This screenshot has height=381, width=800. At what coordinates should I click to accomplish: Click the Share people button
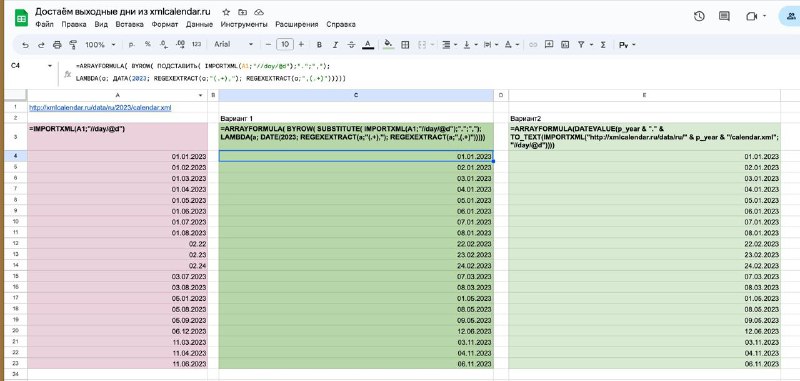(790, 16)
